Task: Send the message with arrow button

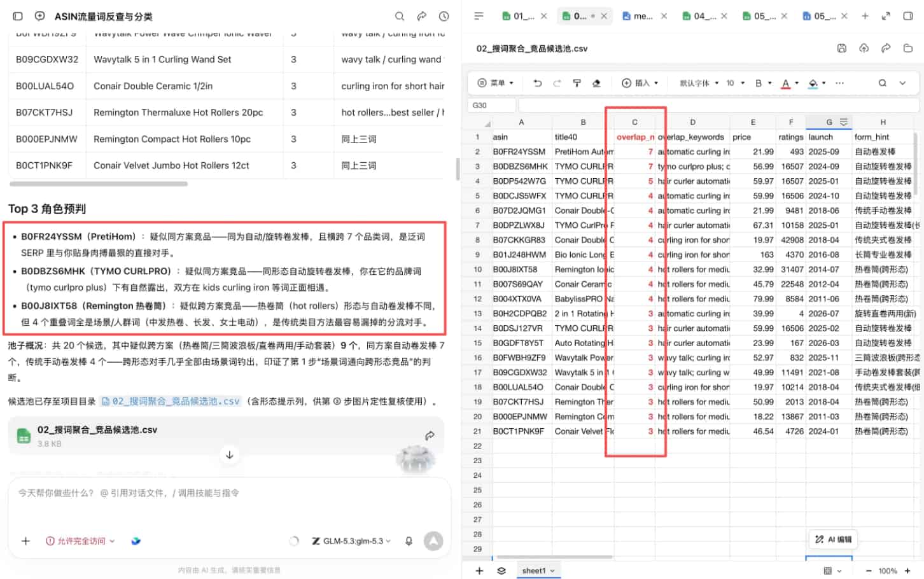Action: (433, 541)
